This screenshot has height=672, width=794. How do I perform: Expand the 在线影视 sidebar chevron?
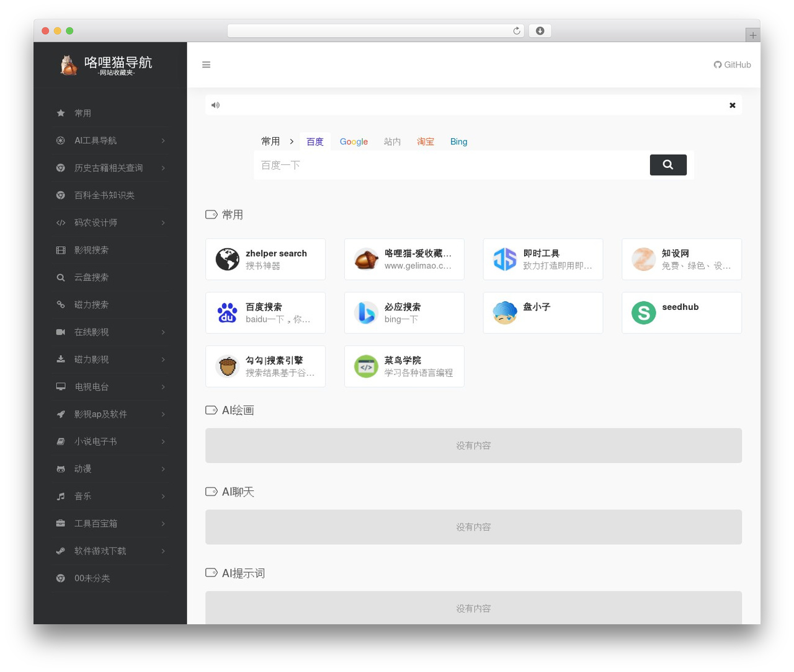163,332
